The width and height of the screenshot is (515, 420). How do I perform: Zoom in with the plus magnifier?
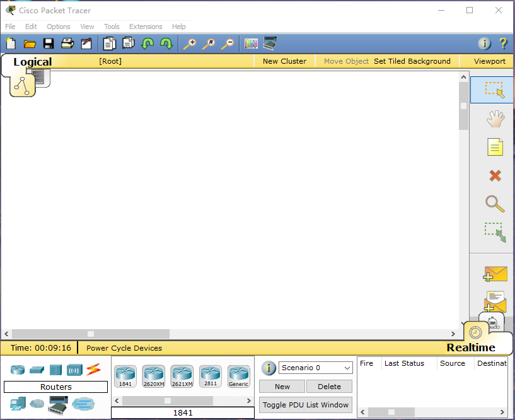tap(190, 44)
